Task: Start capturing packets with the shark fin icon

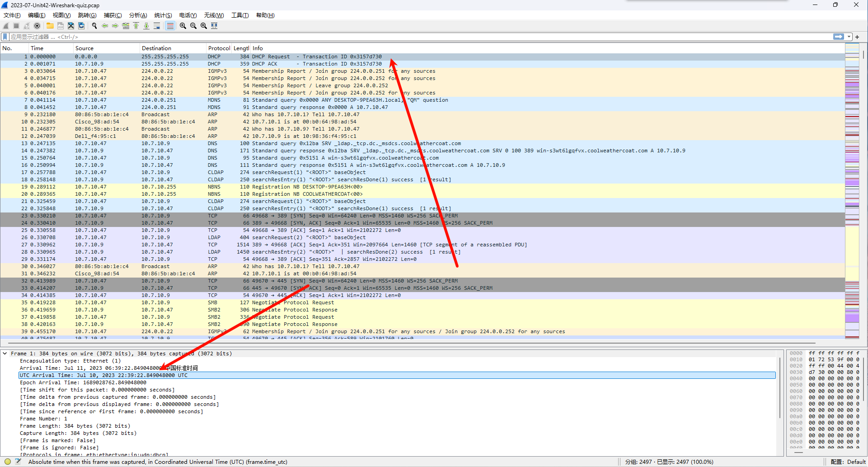Action: point(5,26)
